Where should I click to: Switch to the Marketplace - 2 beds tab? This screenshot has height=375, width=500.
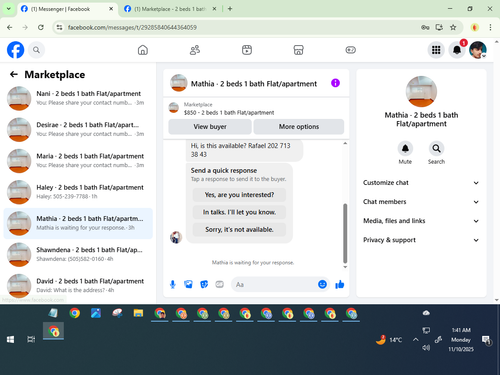169,9
